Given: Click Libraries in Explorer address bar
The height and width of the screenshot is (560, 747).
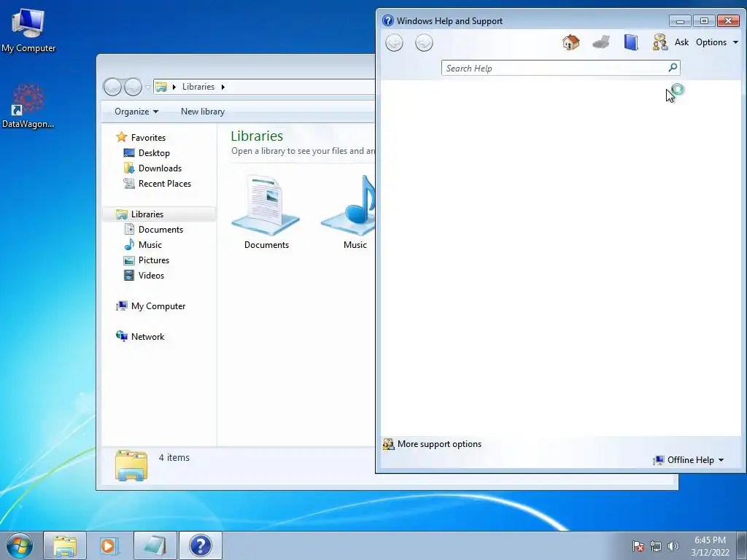Looking at the screenshot, I should pyautogui.click(x=198, y=87).
